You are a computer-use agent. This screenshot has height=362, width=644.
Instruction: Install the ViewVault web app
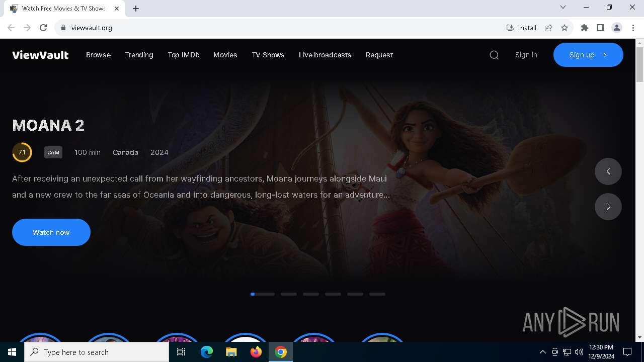point(521,28)
